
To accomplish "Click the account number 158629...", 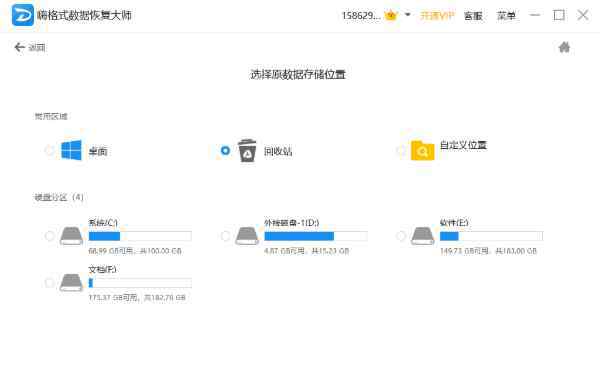I will click(x=361, y=16).
